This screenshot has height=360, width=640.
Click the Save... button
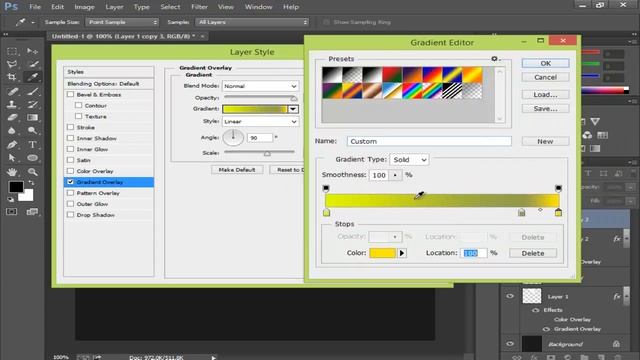[x=545, y=109]
